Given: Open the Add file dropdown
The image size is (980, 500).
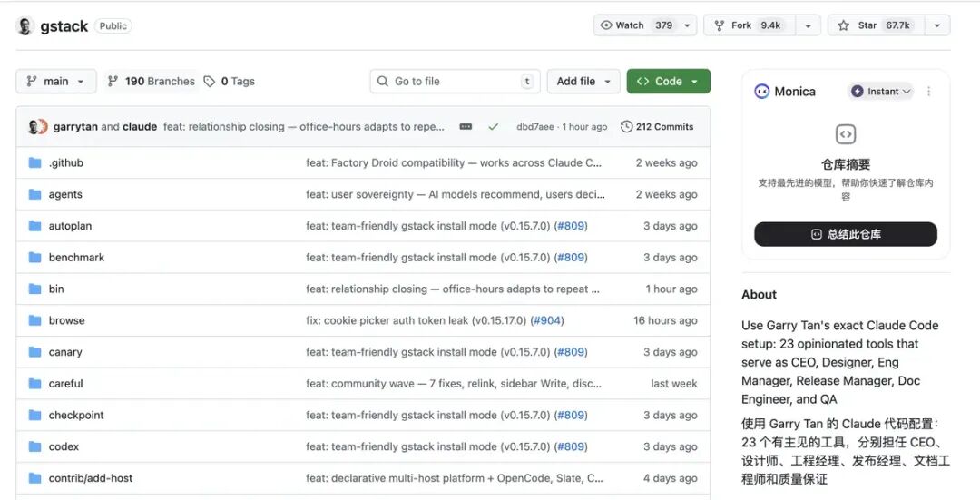Looking at the screenshot, I should click(x=583, y=82).
